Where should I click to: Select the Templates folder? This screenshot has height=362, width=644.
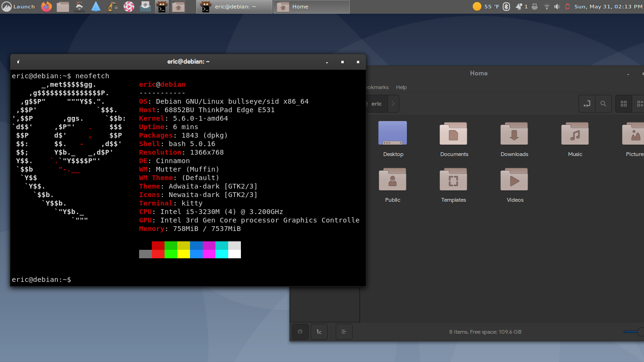tap(454, 185)
